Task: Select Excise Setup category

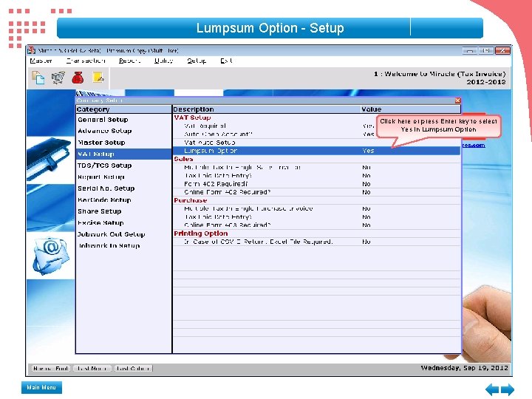Action: (x=123, y=223)
